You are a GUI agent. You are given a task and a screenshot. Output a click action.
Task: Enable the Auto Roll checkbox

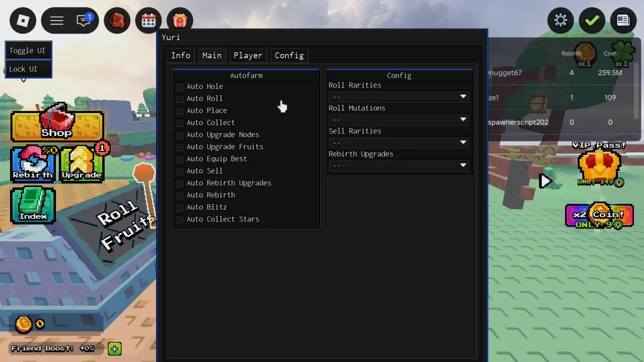coord(180,99)
